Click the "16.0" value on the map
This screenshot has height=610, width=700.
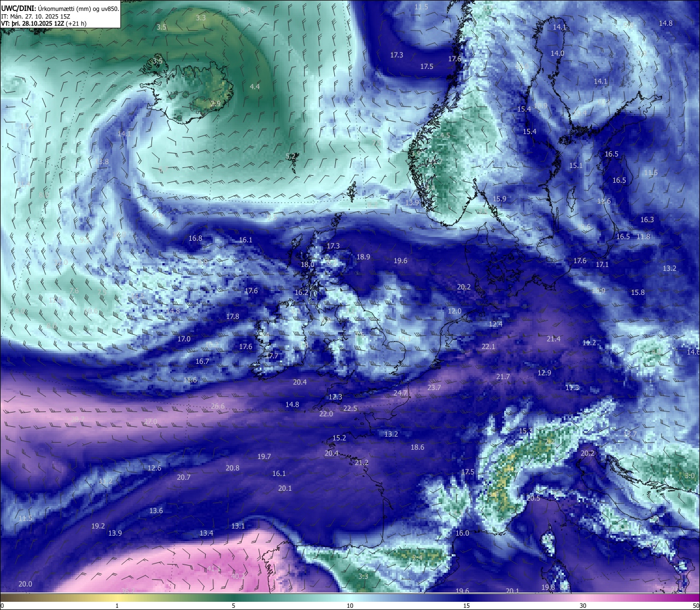[462, 533]
